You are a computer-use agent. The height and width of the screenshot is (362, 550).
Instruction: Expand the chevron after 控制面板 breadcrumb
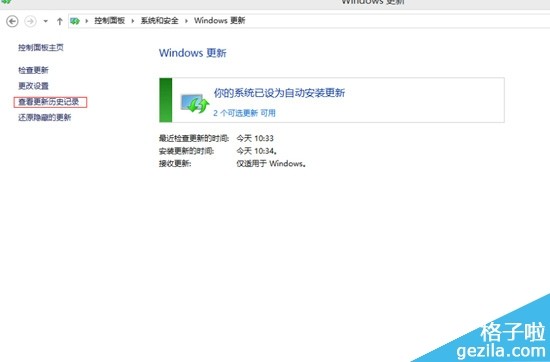[x=133, y=21]
